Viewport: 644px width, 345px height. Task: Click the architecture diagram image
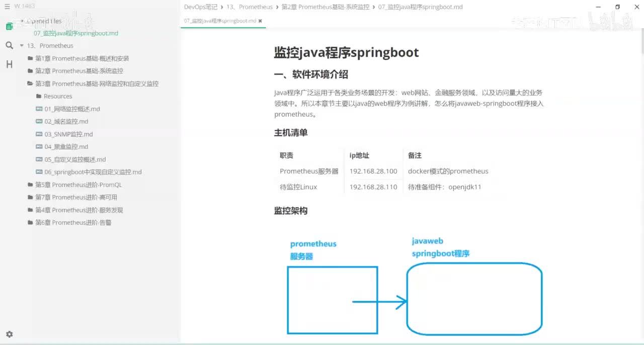tap(415, 285)
